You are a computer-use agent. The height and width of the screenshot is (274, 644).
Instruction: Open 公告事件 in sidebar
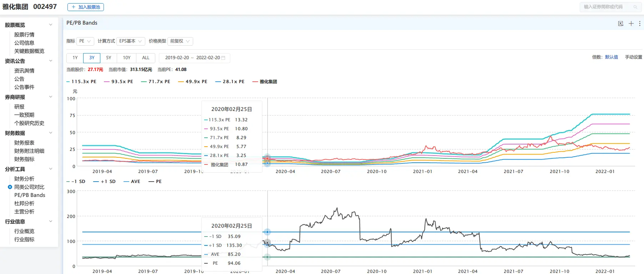tap(24, 87)
